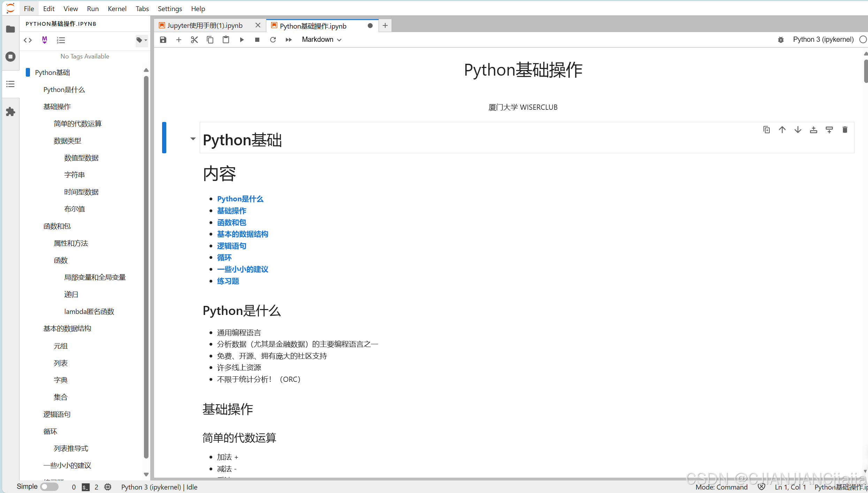Move the cell down with the arrow icon
The image size is (868, 493).
click(798, 130)
